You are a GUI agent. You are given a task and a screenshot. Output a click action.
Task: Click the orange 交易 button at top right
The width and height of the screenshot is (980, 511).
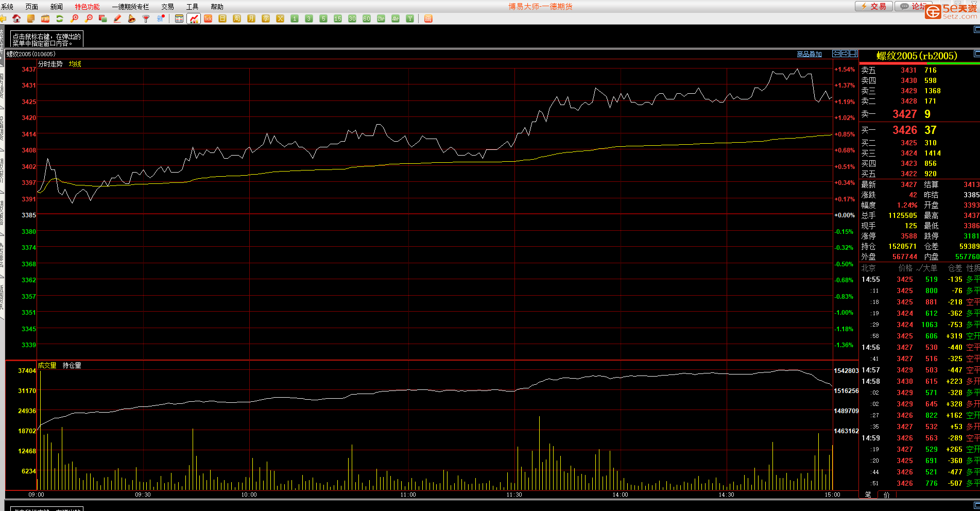click(874, 6)
